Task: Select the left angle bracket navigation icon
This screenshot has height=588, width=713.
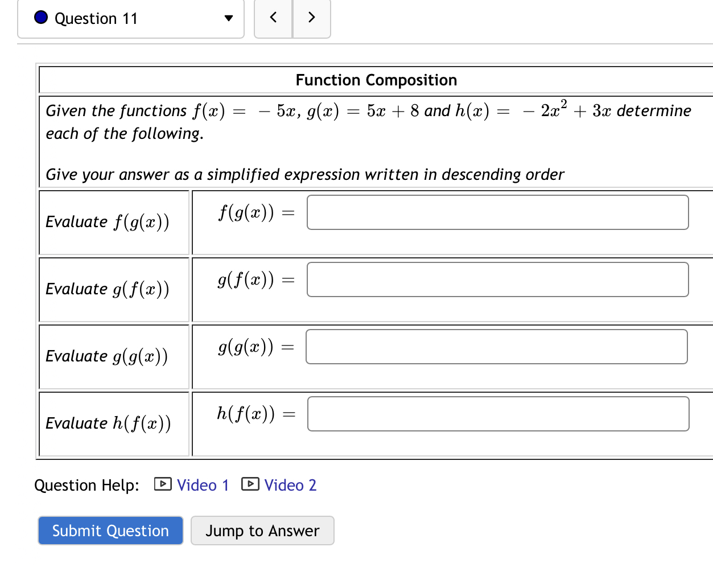Action: tap(273, 18)
